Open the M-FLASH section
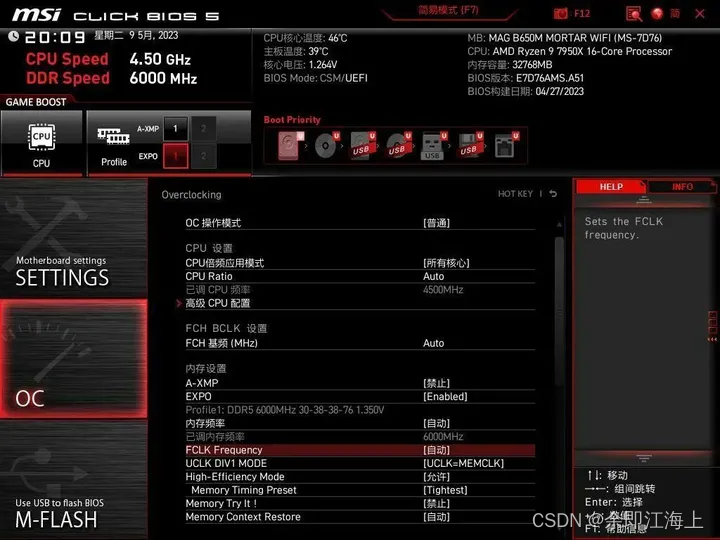The image size is (720, 540). [74, 480]
